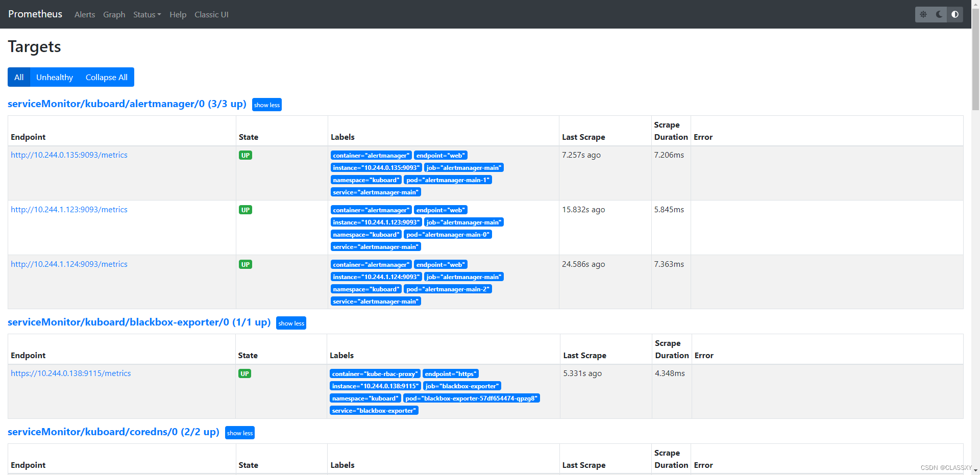Open serviceMonitor/kuboard/blackbox-exporter/0 heading link

tap(139, 322)
